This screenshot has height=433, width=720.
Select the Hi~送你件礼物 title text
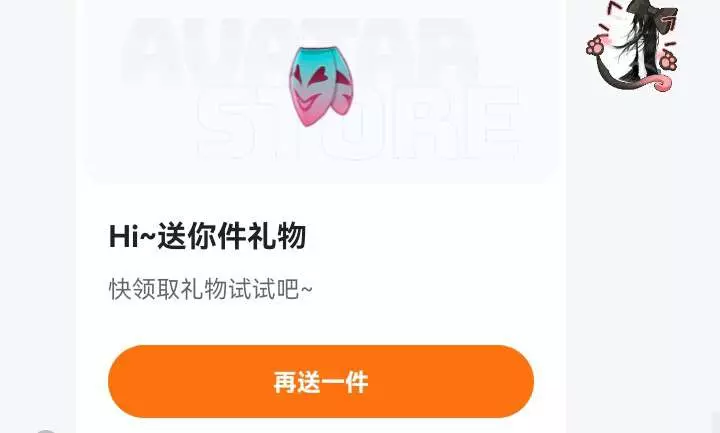coord(207,236)
